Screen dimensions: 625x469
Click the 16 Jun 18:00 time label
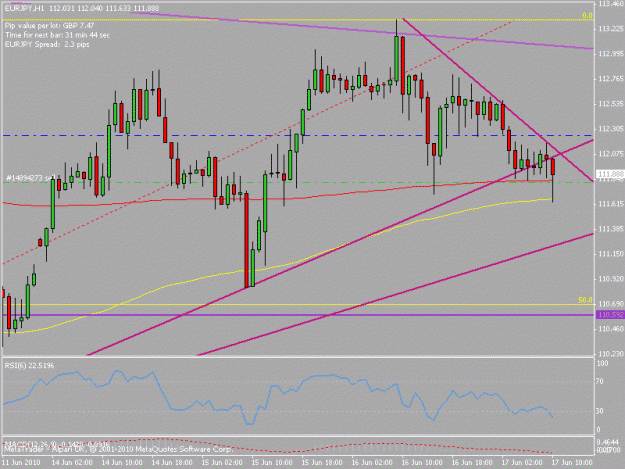coord(472,463)
